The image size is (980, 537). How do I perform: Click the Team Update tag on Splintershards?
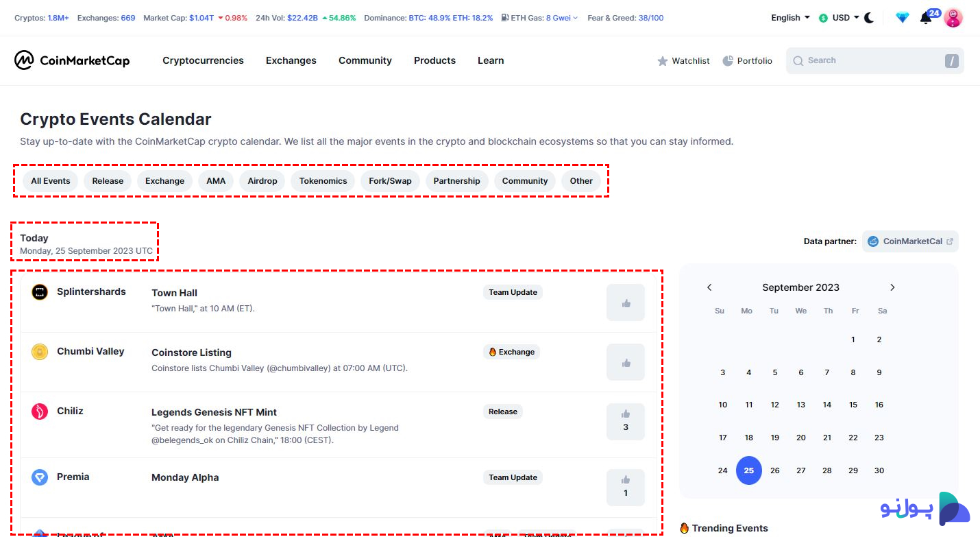click(x=513, y=292)
